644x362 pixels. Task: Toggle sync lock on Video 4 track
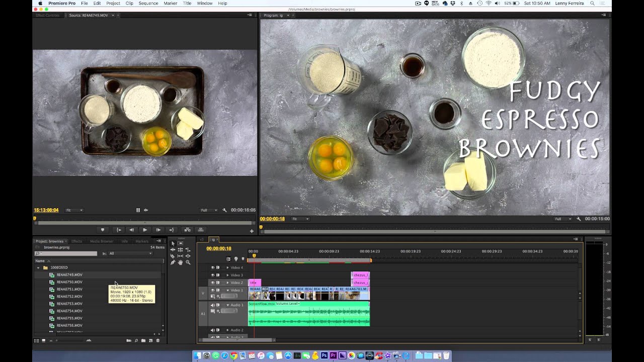[218, 267]
